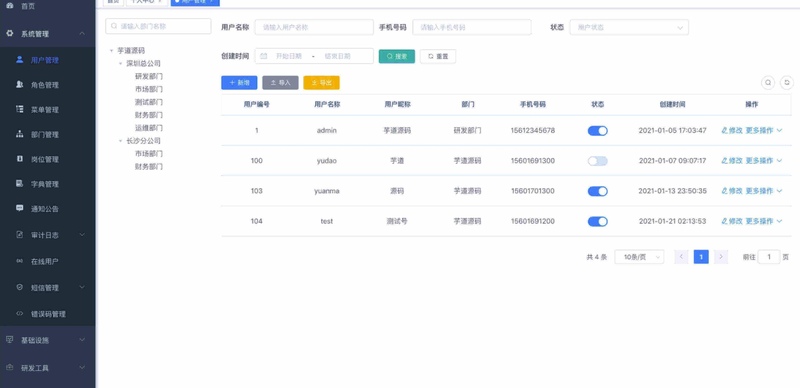Open 部门管理 in the sidebar
The height and width of the screenshot is (388, 800).
44,135
